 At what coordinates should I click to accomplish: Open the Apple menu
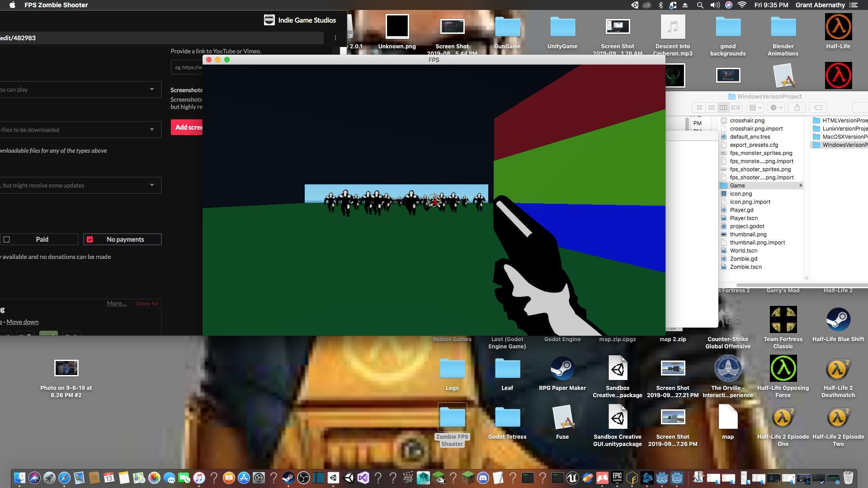(12, 5)
